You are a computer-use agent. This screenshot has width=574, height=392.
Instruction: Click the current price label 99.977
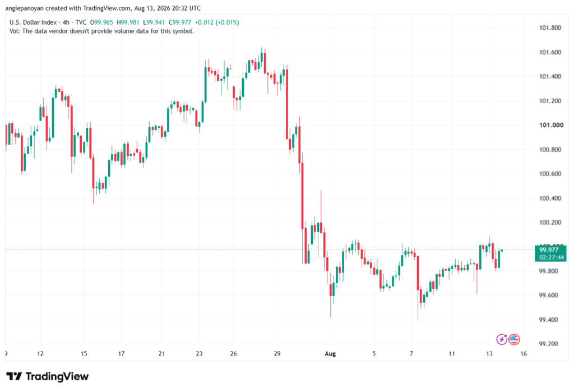coord(549,250)
